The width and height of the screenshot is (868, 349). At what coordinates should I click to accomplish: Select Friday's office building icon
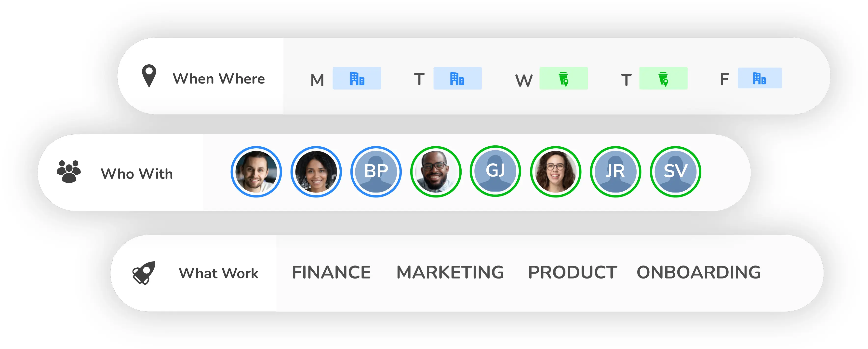760,78
